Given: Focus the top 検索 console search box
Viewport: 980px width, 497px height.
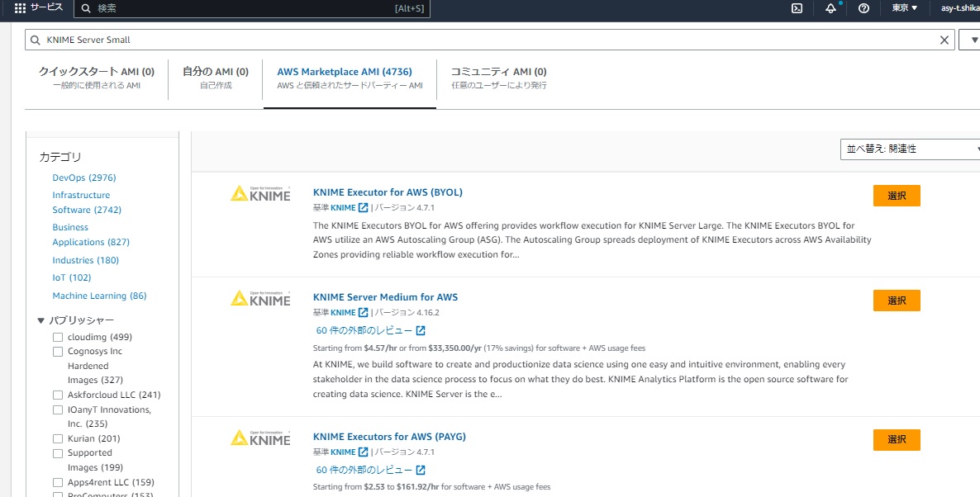Looking at the screenshot, I should click(x=252, y=8).
